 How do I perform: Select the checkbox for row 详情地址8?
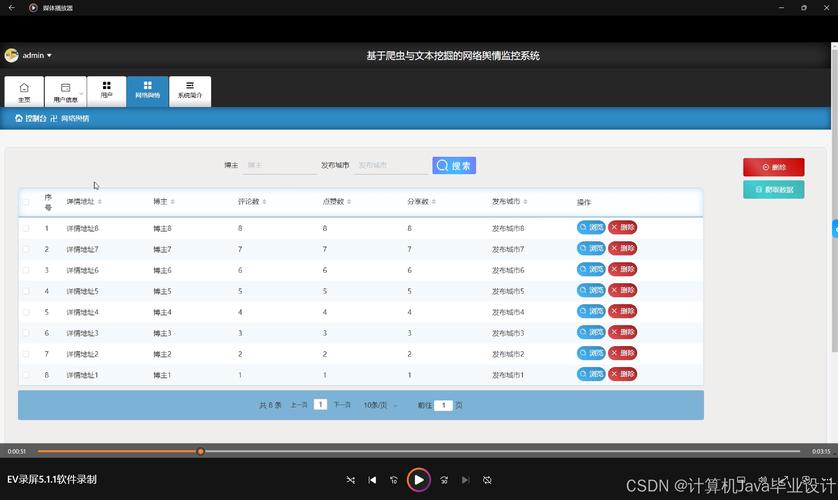click(26, 228)
